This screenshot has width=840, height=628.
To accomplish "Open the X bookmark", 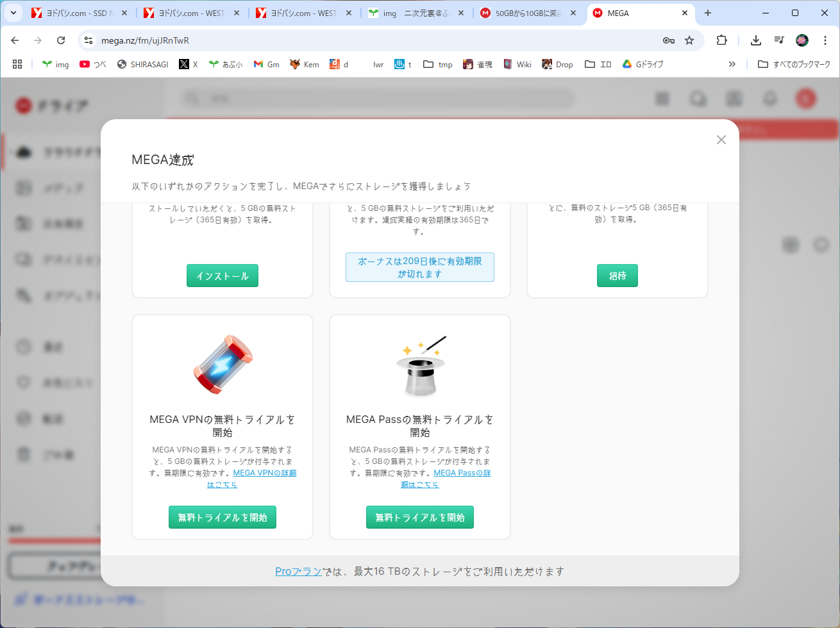I will coord(189,64).
